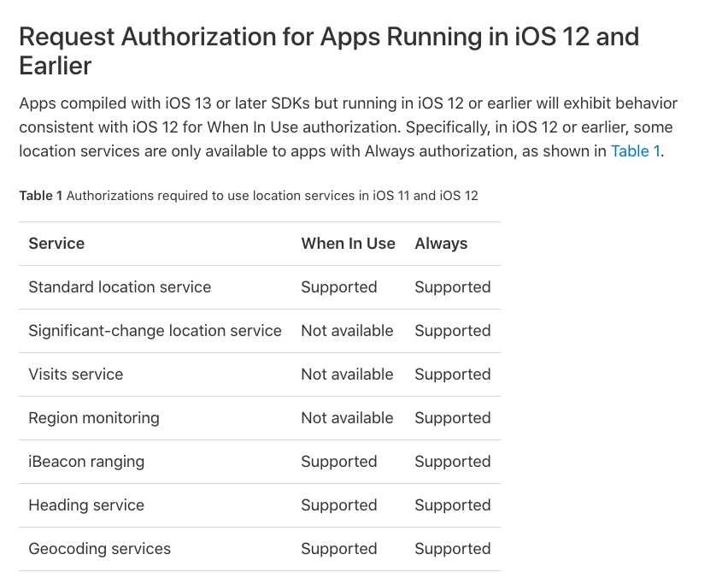Viewport: 728px width, 584px height.
Task: Click Not available cell for Region monitoring
Action: coord(347,418)
